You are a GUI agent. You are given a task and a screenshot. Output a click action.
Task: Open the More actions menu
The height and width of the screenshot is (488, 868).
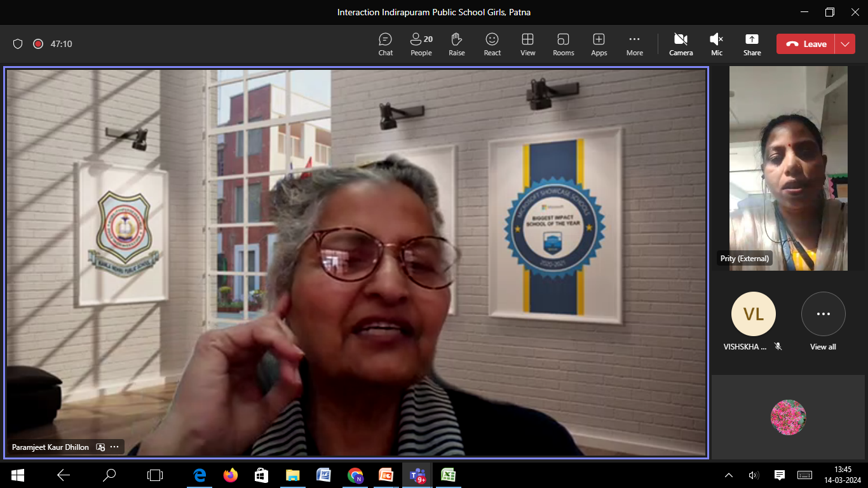click(x=635, y=44)
